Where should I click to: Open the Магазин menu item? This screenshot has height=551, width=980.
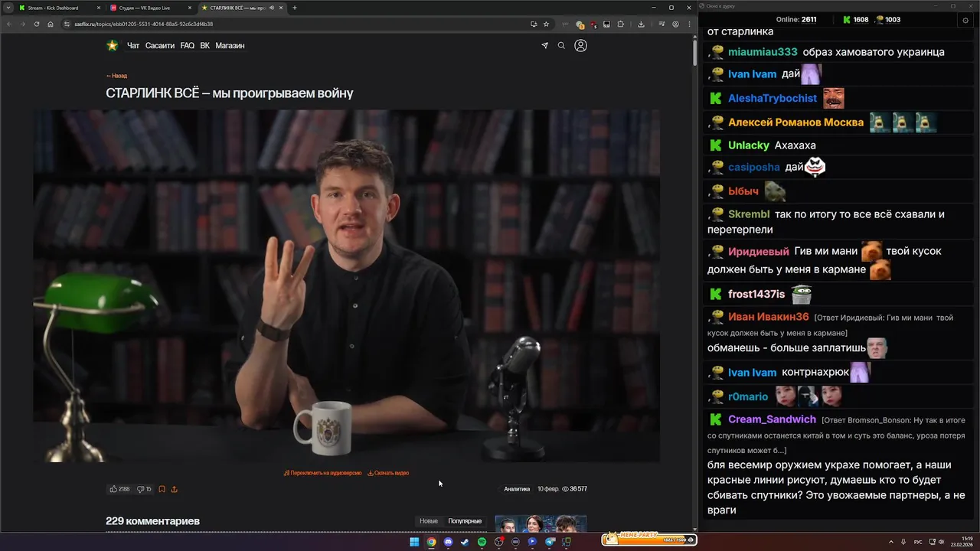click(x=230, y=46)
